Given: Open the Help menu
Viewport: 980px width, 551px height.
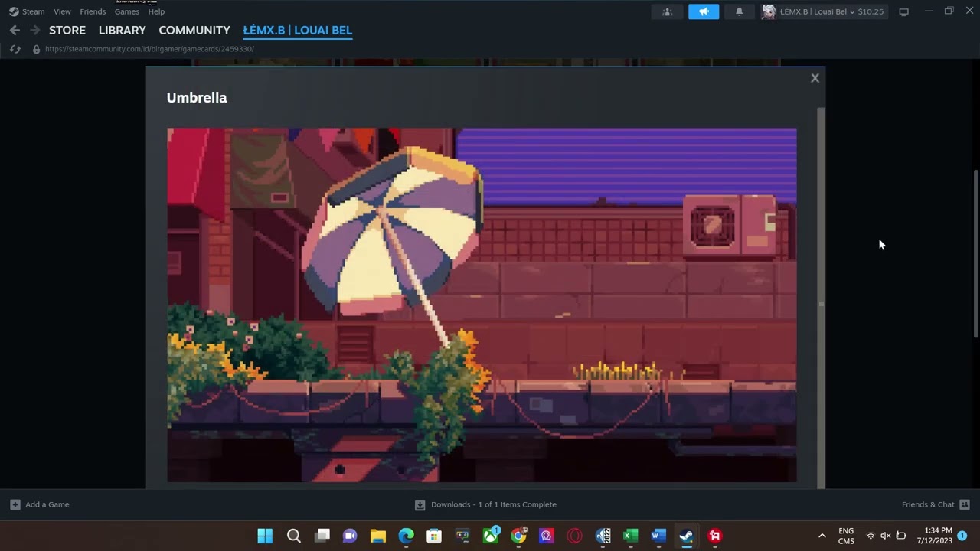Looking at the screenshot, I should [x=156, y=11].
